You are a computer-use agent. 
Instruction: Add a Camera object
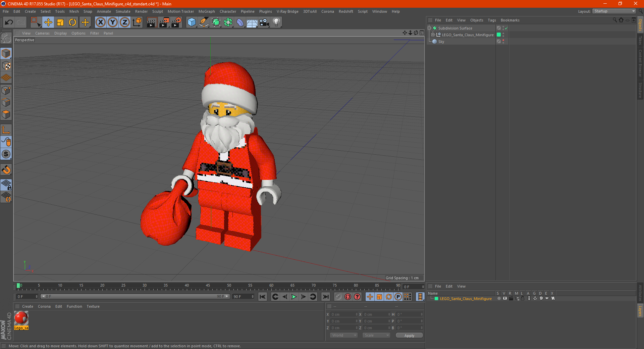click(264, 22)
